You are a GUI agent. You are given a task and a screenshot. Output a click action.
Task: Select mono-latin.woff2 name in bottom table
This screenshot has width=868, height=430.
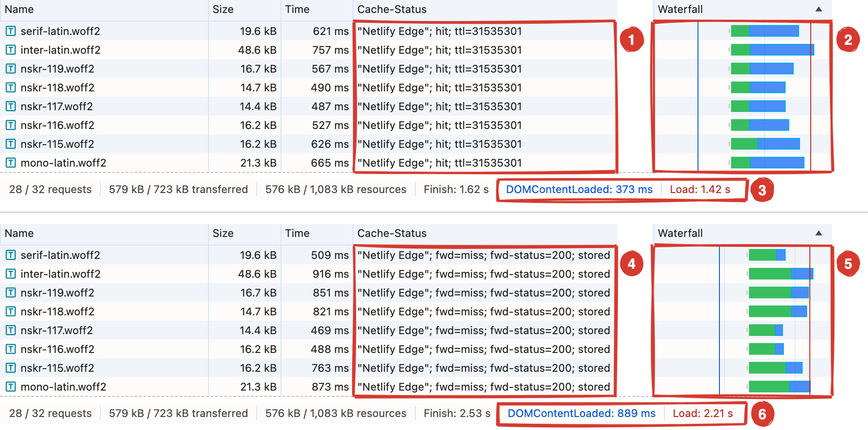pos(64,387)
